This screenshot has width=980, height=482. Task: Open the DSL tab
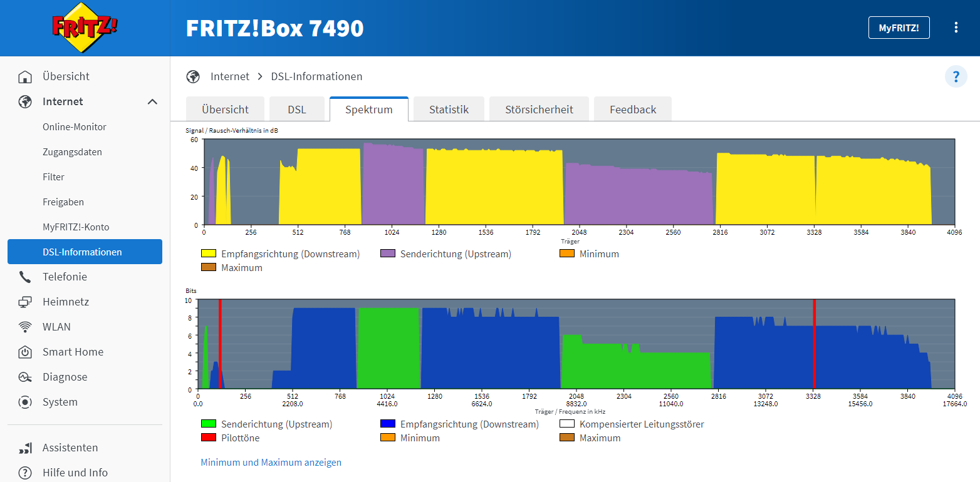tap(297, 110)
